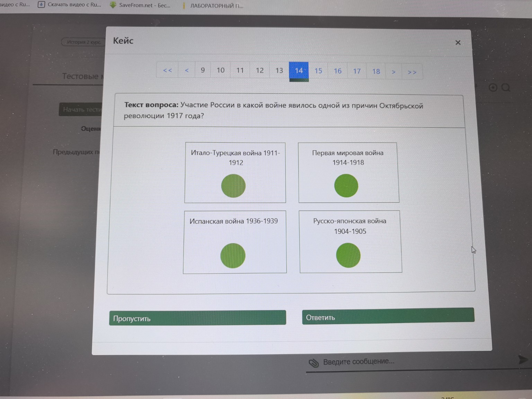The height and width of the screenshot is (399, 532).
Task: Open the ЛАБОРАТОРНЫЙ bookmark in bookmarks bar
Action: [216, 6]
